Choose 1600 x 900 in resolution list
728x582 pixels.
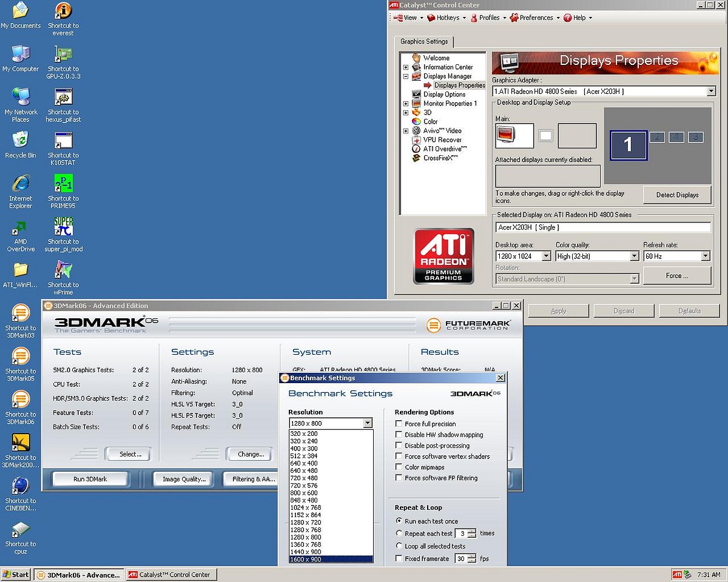pyautogui.click(x=331, y=559)
